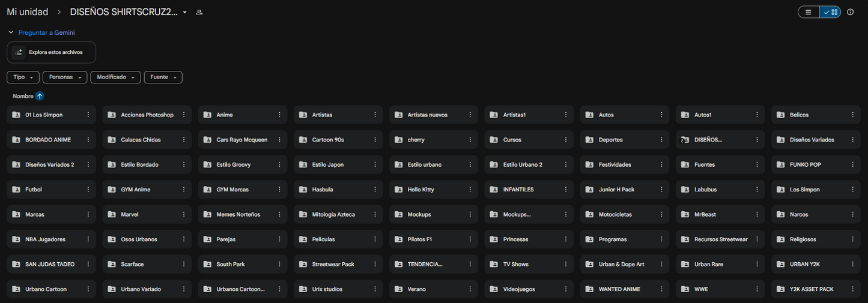This screenshot has width=868, height=303.
Task: Open more options for Marvel folder
Action: coord(184,214)
